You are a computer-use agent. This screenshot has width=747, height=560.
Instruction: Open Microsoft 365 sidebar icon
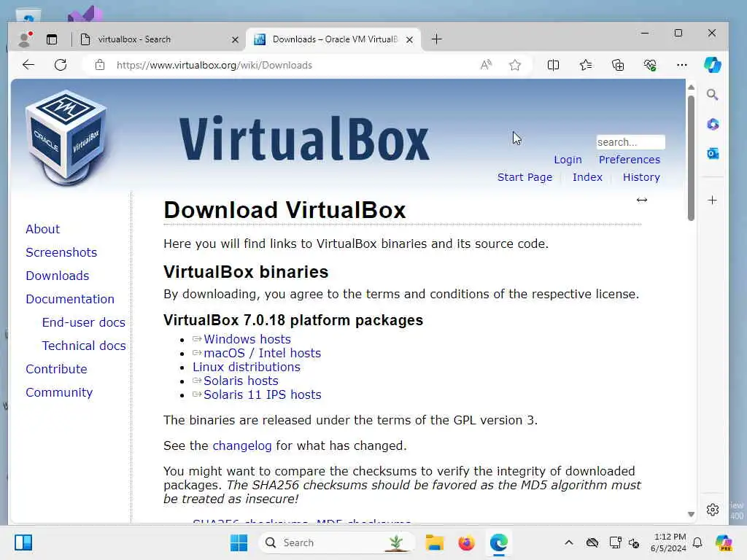[713, 124]
